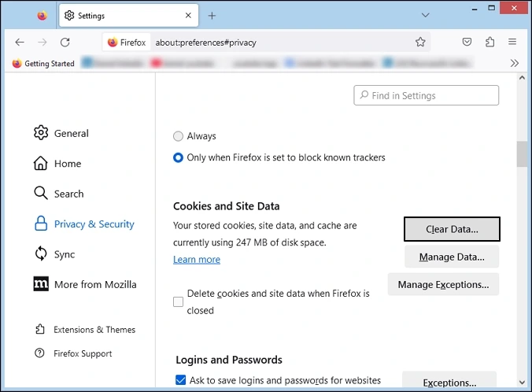Click the Search magnifier icon in sidebar
Screen dimensions: 532x392
click(41, 193)
